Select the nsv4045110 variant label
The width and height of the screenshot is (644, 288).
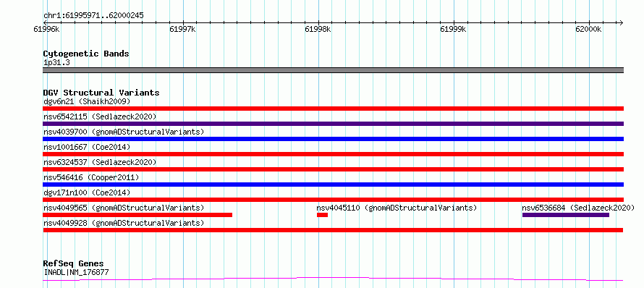point(397,208)
